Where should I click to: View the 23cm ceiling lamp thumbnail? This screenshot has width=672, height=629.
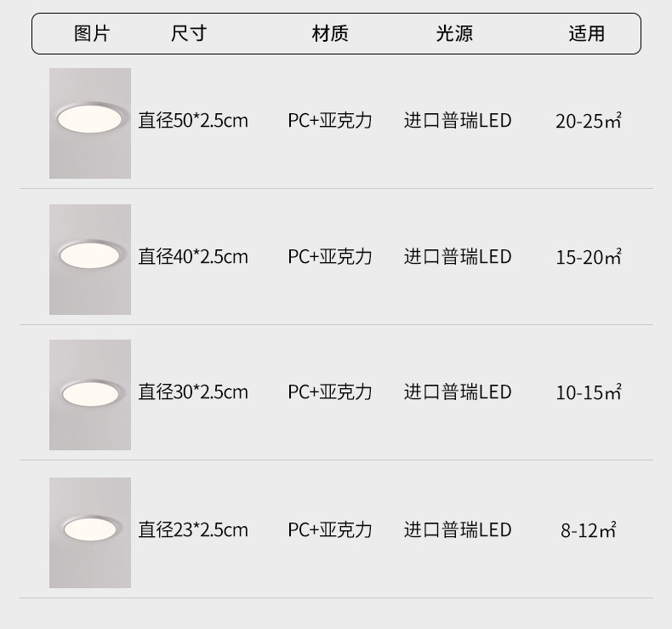click(x=90, y=533)
